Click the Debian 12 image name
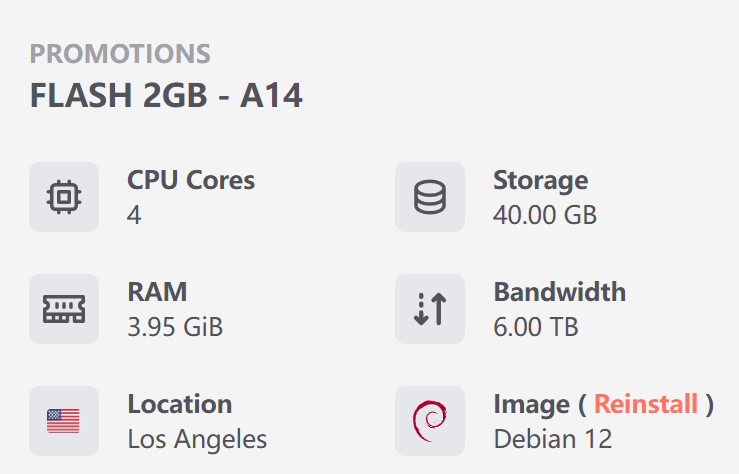 pyautogui.click(x=553, y=439)
